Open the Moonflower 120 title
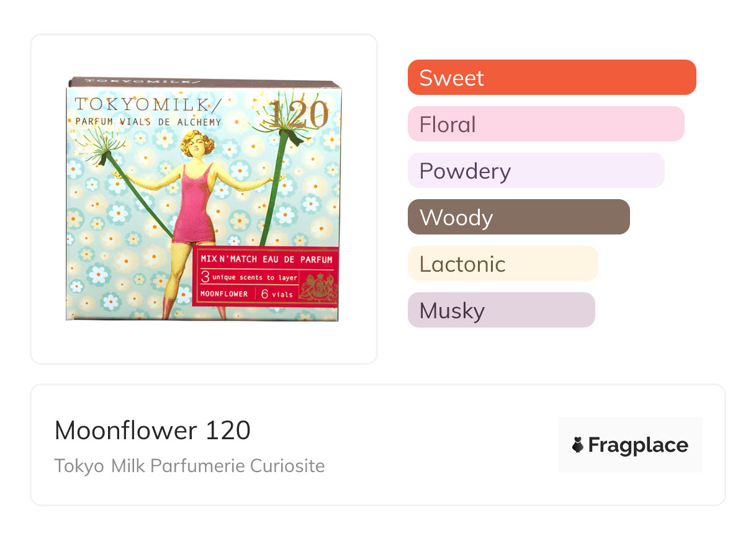 point(153,431)
